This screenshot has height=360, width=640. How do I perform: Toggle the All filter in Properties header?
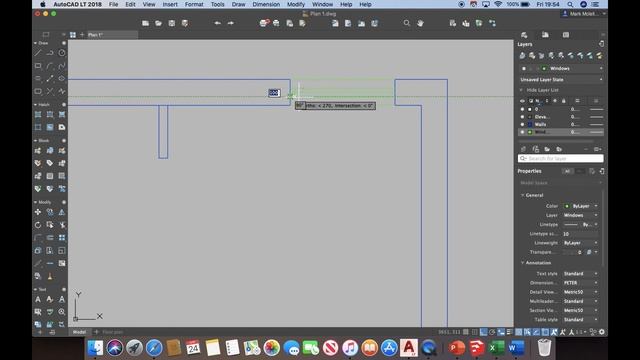(567, 171)
